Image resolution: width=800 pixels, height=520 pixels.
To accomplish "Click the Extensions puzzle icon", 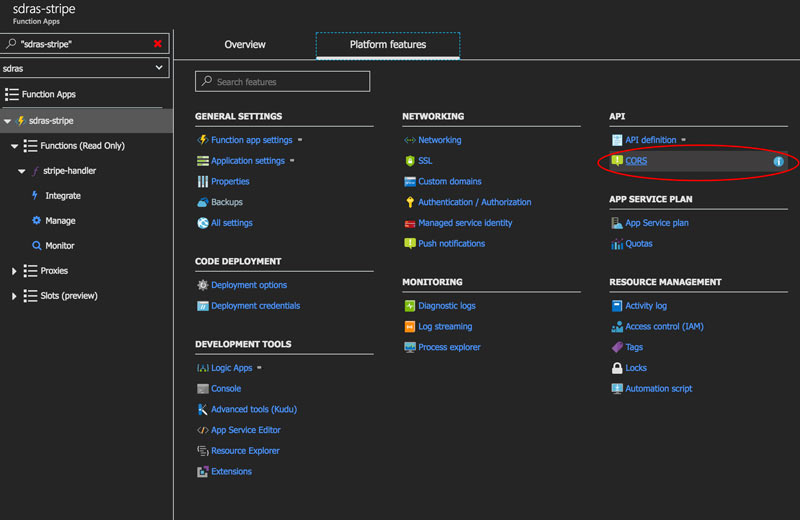I will click(203, 472).
